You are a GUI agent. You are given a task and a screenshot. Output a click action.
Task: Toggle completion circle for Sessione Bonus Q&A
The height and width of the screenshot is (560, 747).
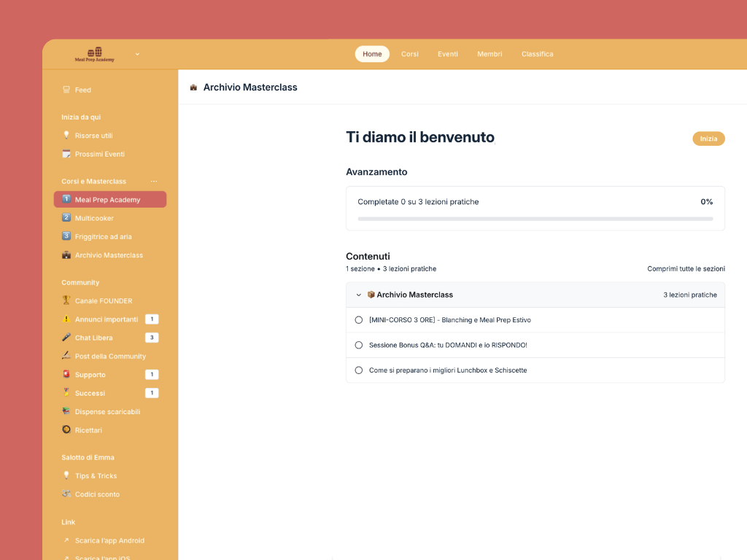click(359, 345)
